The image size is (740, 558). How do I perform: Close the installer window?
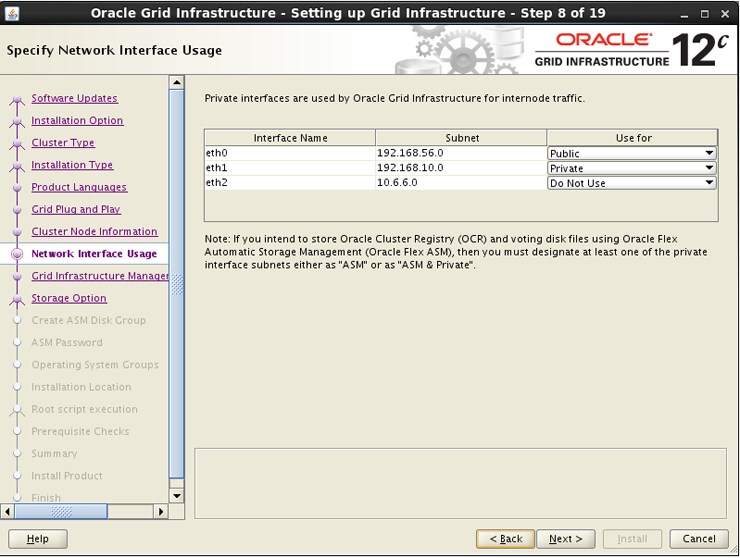(725, 14)
